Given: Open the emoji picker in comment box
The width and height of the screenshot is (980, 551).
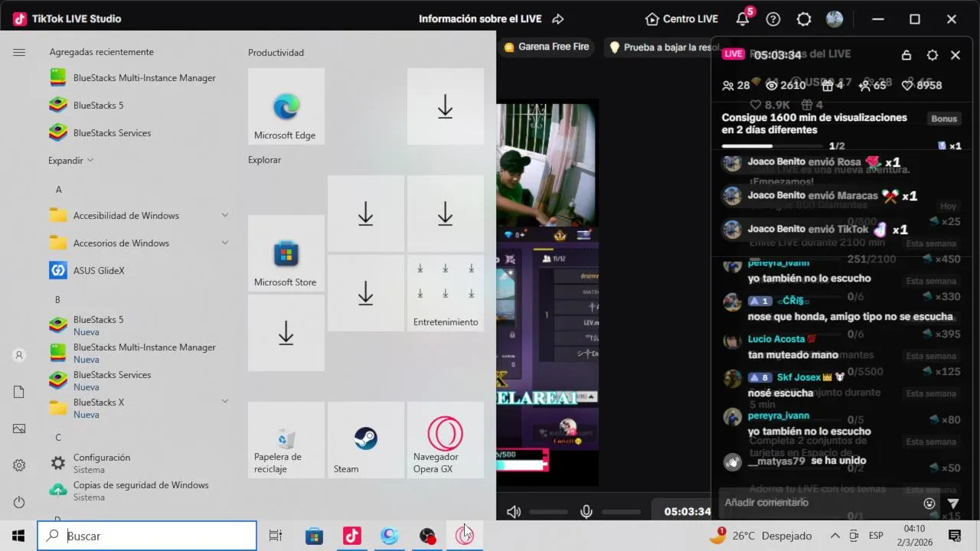Looking at the screenshot, I should (x=929, y=503).
